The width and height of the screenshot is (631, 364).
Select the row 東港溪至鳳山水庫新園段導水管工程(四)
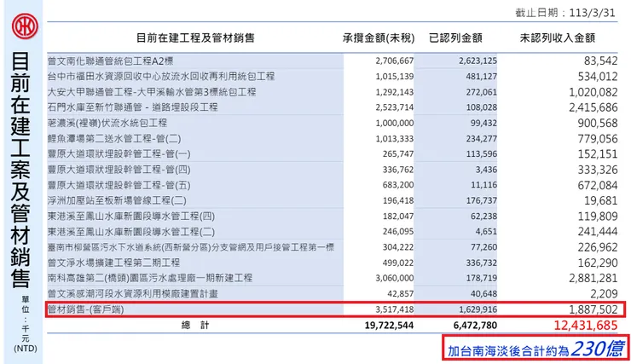tap(333, 216)
